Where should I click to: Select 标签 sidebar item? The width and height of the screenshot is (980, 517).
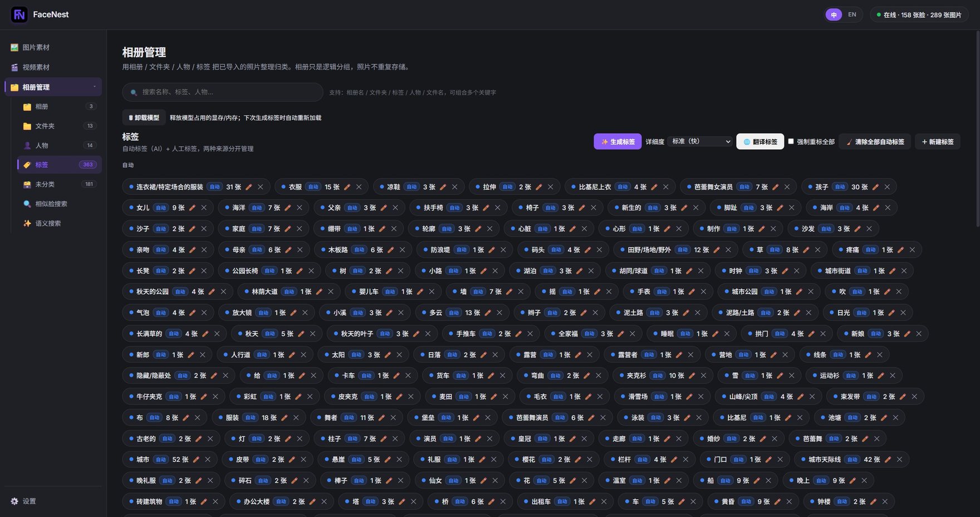[60, 165]
